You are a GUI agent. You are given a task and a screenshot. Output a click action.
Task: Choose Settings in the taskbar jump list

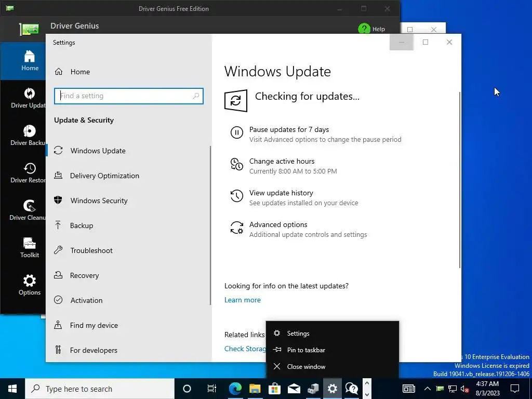coord(332,334)
